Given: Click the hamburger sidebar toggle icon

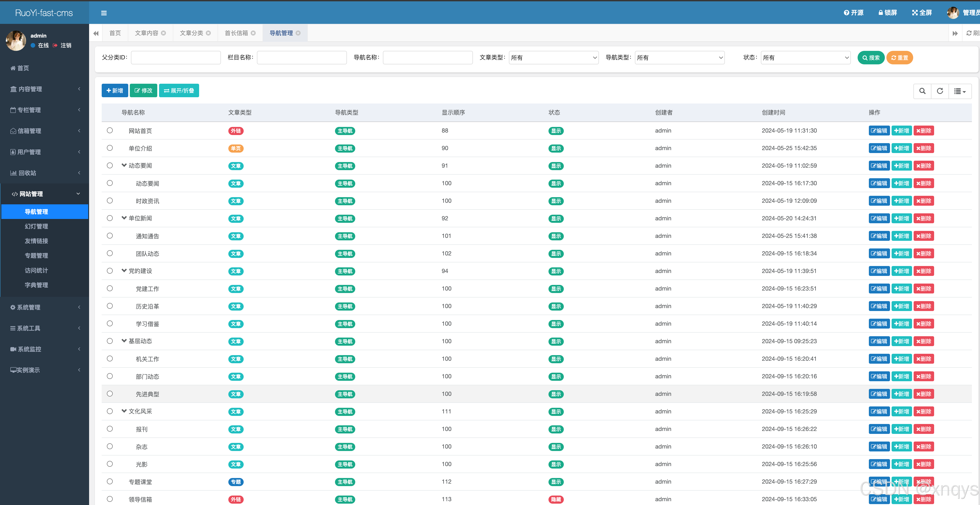Looking at the screenshot, I should [104, 13].
